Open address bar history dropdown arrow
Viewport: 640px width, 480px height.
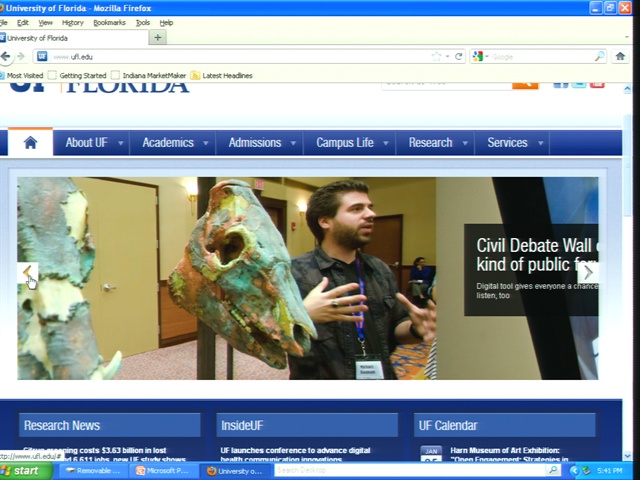[x=448, y=56]
